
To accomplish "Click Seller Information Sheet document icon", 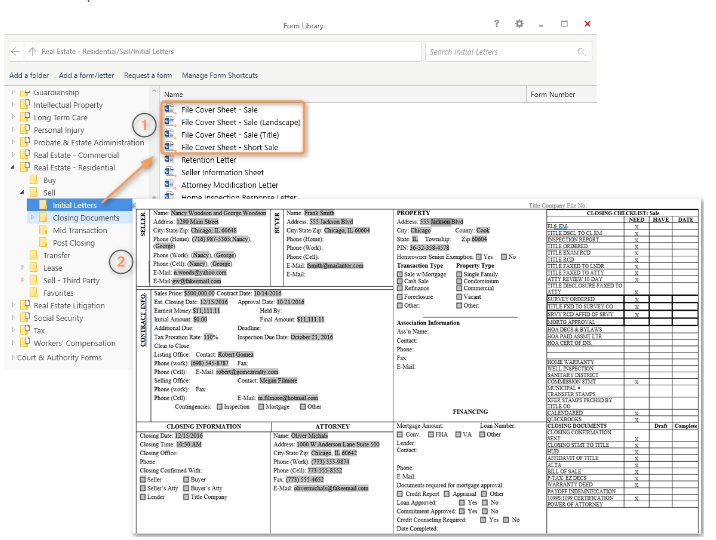I will 170,172.
